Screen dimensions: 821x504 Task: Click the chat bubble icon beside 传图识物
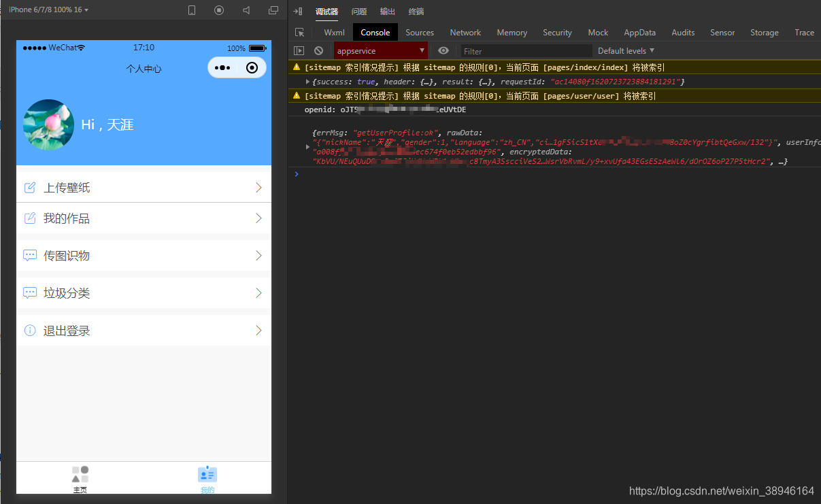(30, 255)
